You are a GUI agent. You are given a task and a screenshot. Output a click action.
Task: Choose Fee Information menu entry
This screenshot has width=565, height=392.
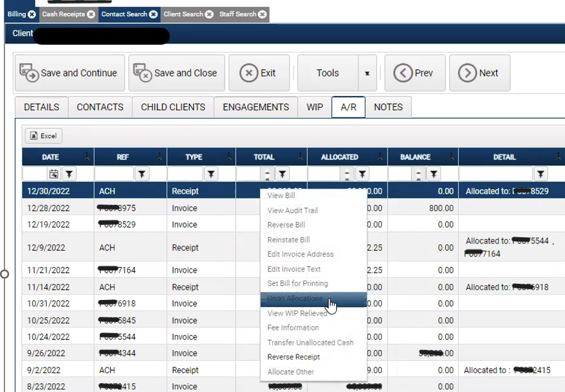pos(314,328)
